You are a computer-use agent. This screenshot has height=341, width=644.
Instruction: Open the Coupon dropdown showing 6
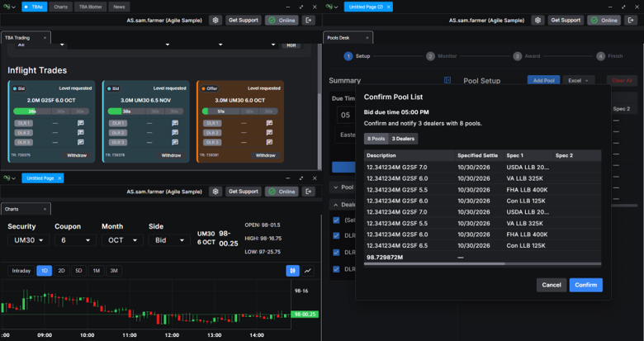click(76, 240)
